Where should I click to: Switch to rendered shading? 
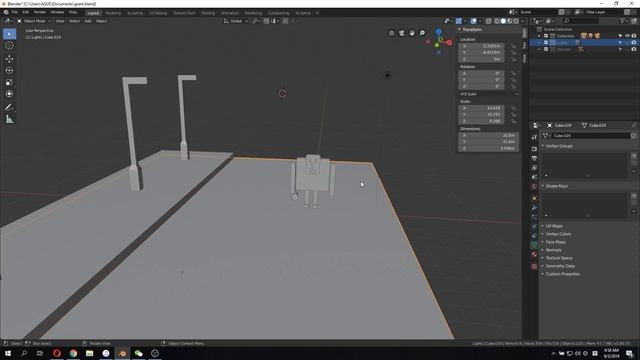[516, 21]
